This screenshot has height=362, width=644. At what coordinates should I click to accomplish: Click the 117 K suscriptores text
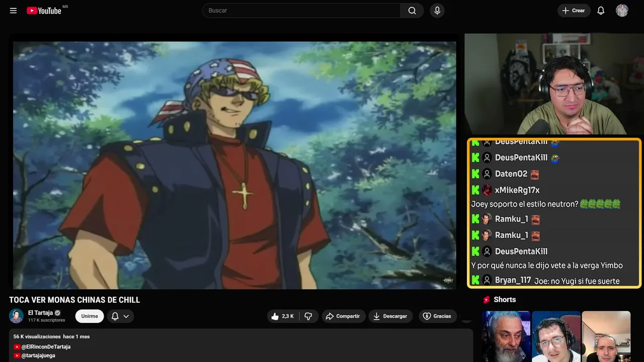47,320
